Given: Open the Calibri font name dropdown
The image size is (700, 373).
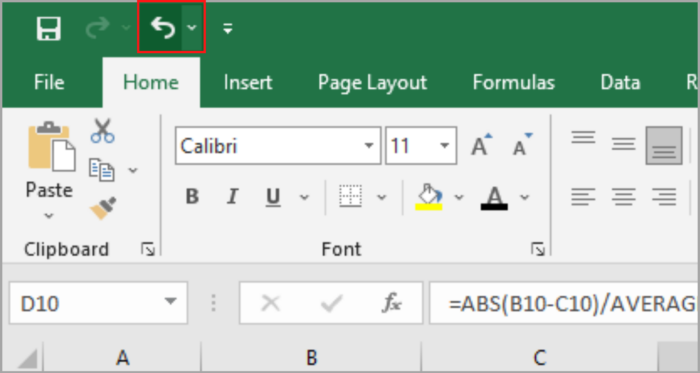Looking at the screenshot, I should point(369,146).
